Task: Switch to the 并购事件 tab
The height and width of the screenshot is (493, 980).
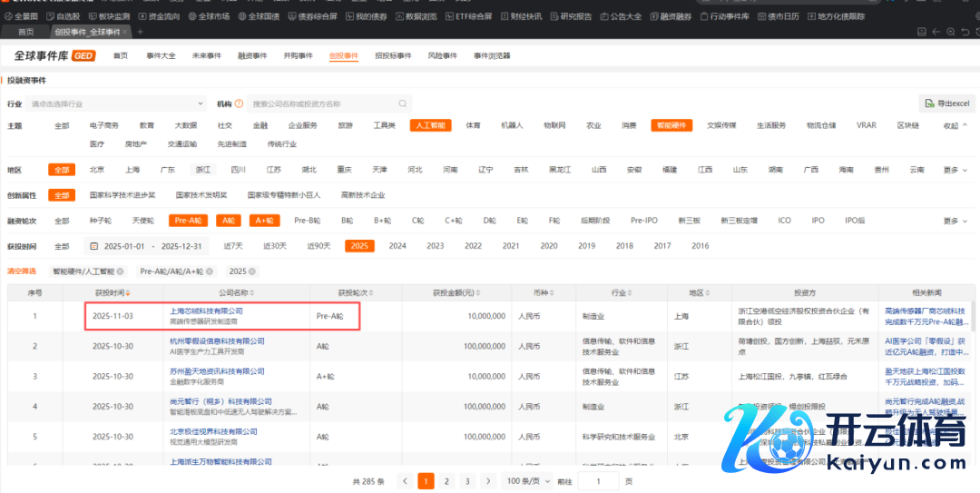Action: coord(297,55)
